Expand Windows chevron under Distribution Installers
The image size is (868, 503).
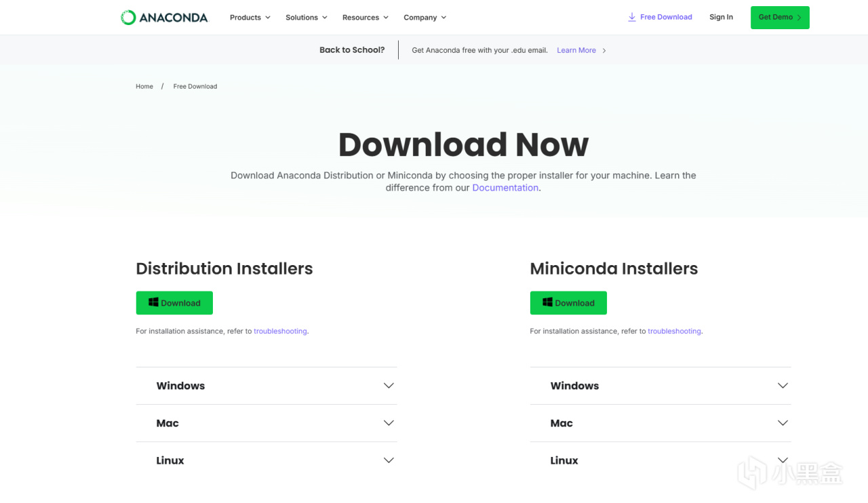pyautogui.click(x=389, y=386)
